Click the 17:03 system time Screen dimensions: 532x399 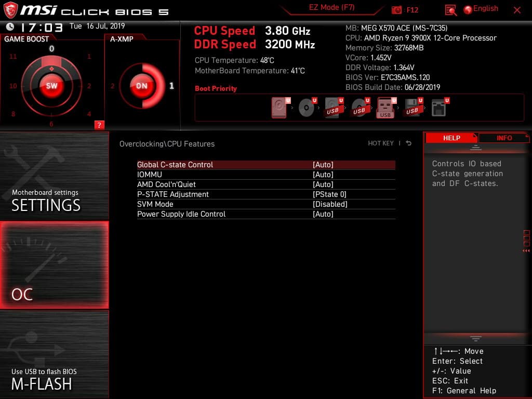(x=42, y=27)
